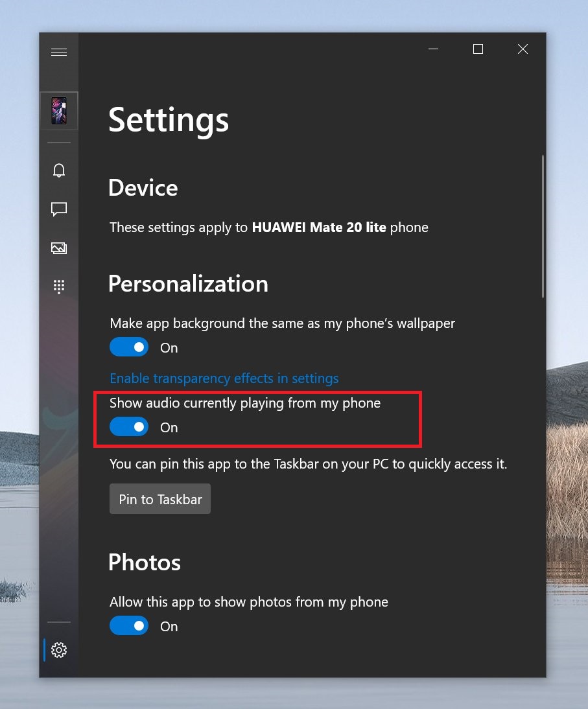
Task: Open the Notifications bell section
Action: coord(59,170)
